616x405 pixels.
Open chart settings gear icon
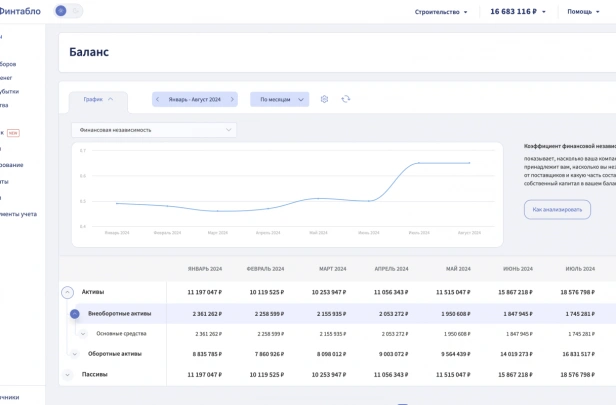point(324,99)
